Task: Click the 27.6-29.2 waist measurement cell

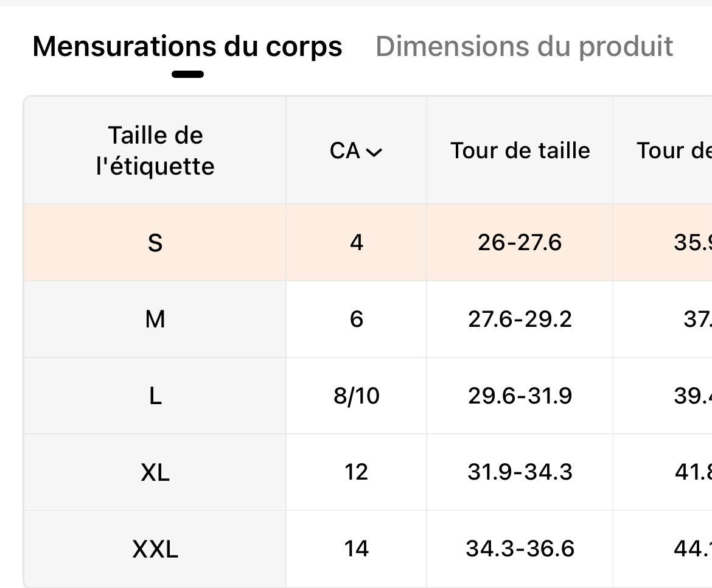Action: coord(520,319)
